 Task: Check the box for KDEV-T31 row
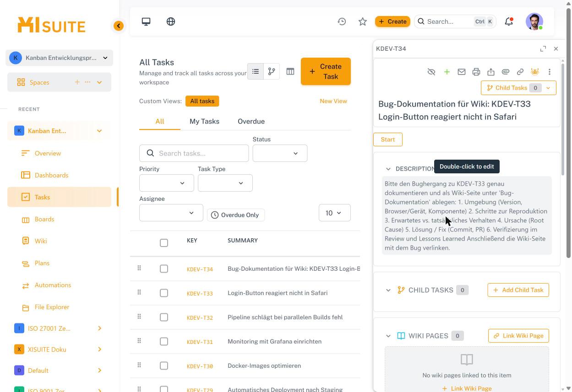(x=164, y=342)
